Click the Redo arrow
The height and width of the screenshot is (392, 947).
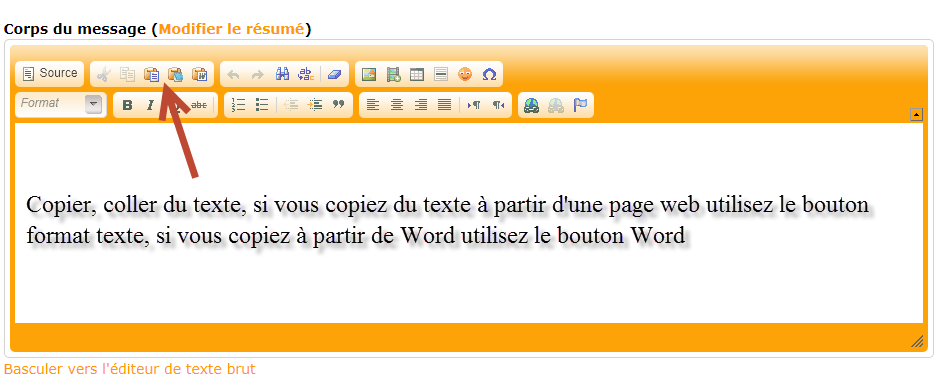[257, 74]
